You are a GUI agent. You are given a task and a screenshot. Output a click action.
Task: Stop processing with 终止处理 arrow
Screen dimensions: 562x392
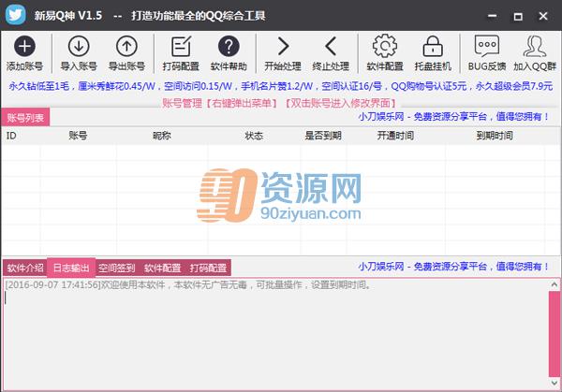pyautogui.click(x=331, y=46)
